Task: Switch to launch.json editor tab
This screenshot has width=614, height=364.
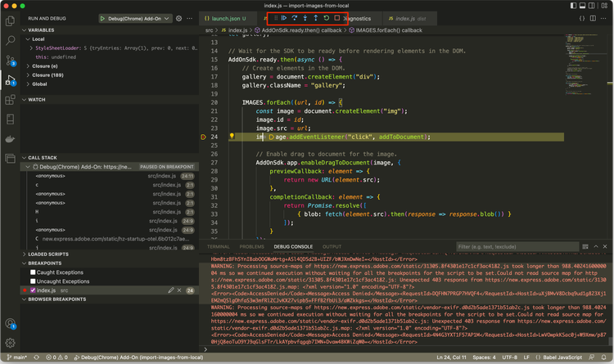Action: (228, 18)
